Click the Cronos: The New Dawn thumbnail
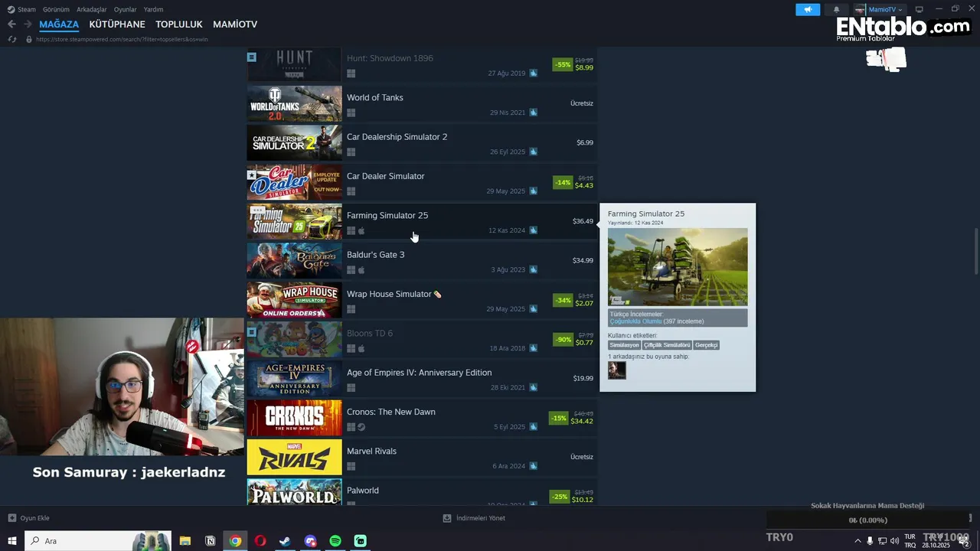Viewport: 980px width, 551px height. pos(294,418)
